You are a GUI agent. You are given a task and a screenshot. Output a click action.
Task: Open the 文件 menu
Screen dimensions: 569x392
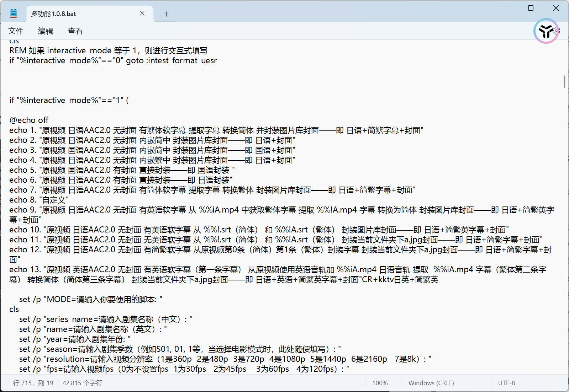(16, 31)
